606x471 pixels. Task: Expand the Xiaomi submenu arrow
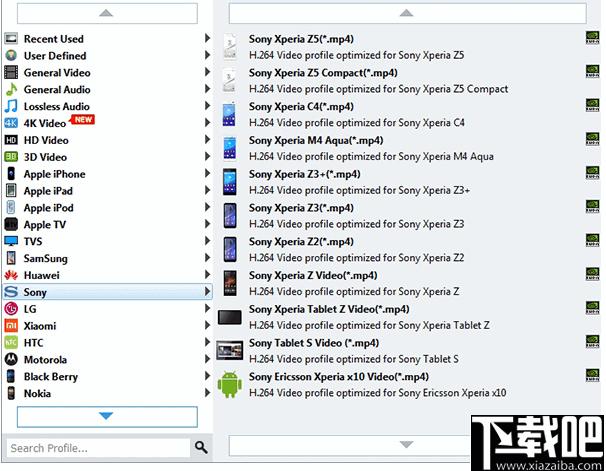(207, 325)
